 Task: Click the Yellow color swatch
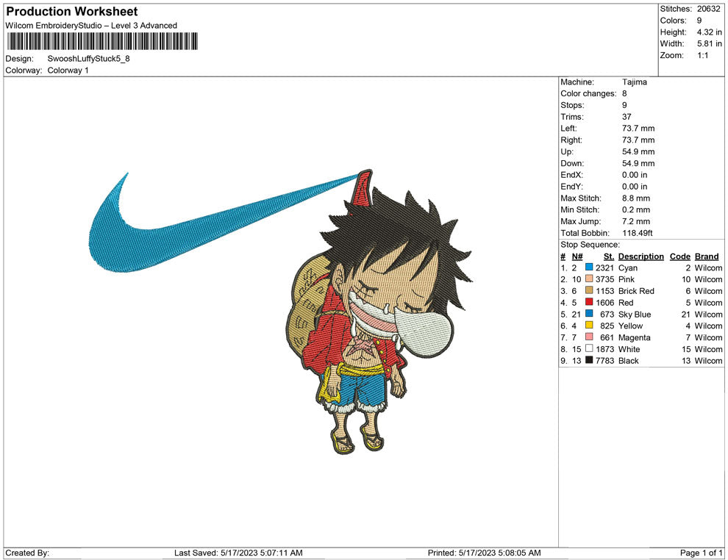pyautogui.click(x=589, y=326)
